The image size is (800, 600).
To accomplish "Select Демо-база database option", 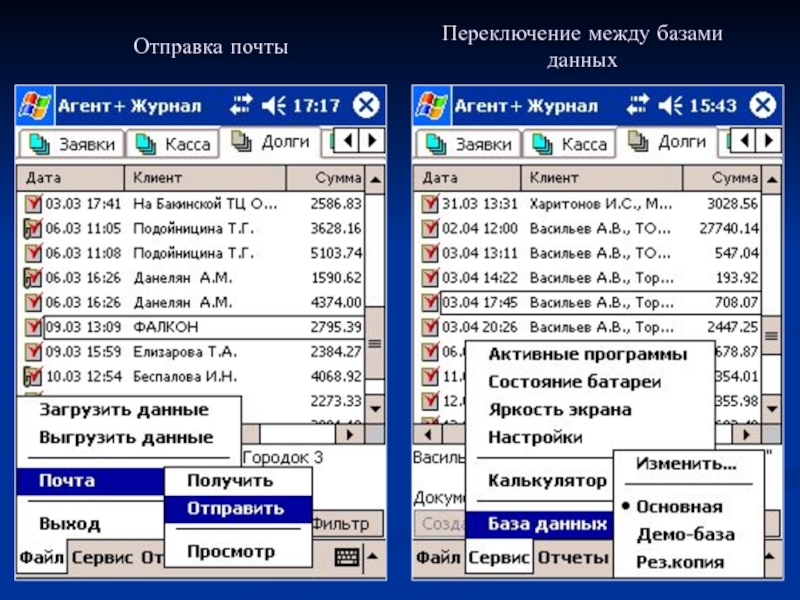I will pos(686,534).
